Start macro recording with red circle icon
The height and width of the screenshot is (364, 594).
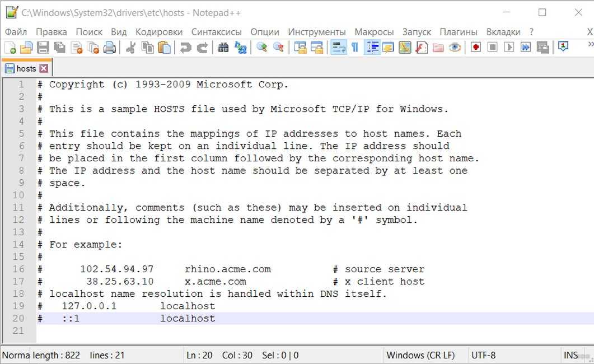coord(475,48)
